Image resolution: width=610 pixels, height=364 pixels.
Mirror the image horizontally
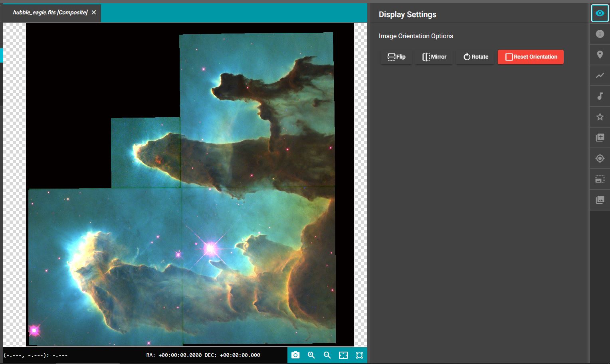(x=434, y=57)
